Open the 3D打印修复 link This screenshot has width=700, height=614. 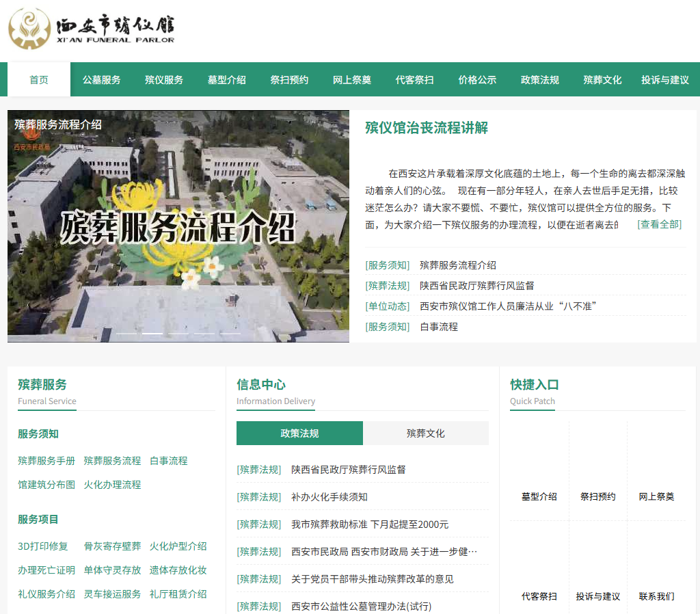(x=43, y=546)
